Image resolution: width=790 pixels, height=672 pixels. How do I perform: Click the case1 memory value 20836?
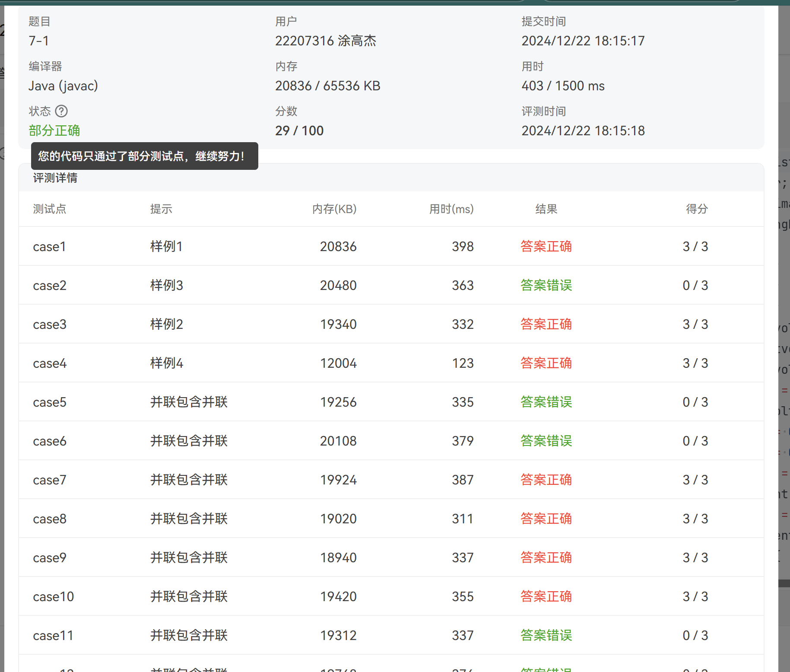(338, 246)
